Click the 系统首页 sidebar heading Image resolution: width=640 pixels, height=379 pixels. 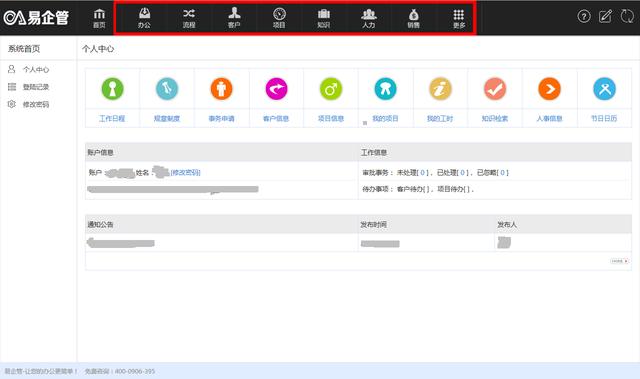[x=24, y=49]
